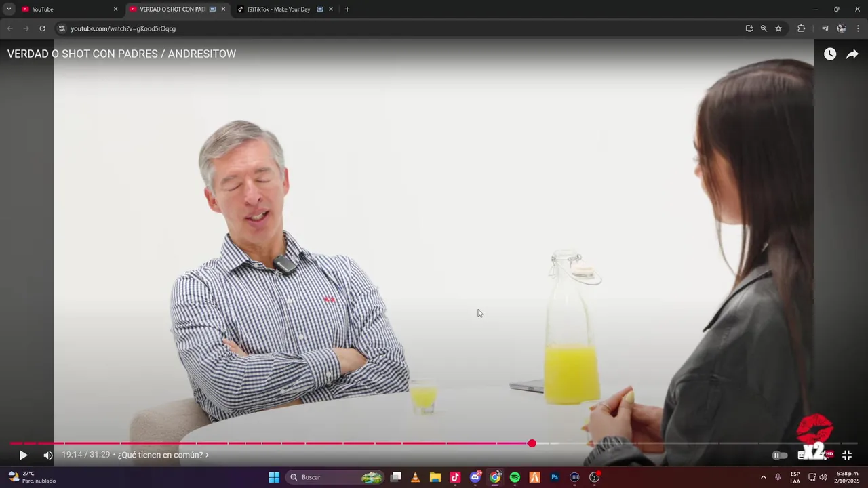The height and width of the screenshot is (488, 868).
Task: Open the round barred icon beside Photoshop
Action: click(x=574, y=477)
